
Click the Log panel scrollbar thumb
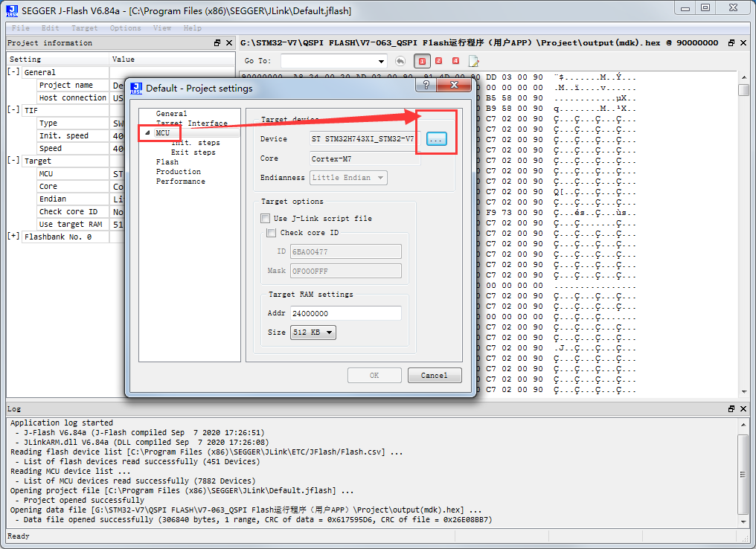[x=743, y=475]
